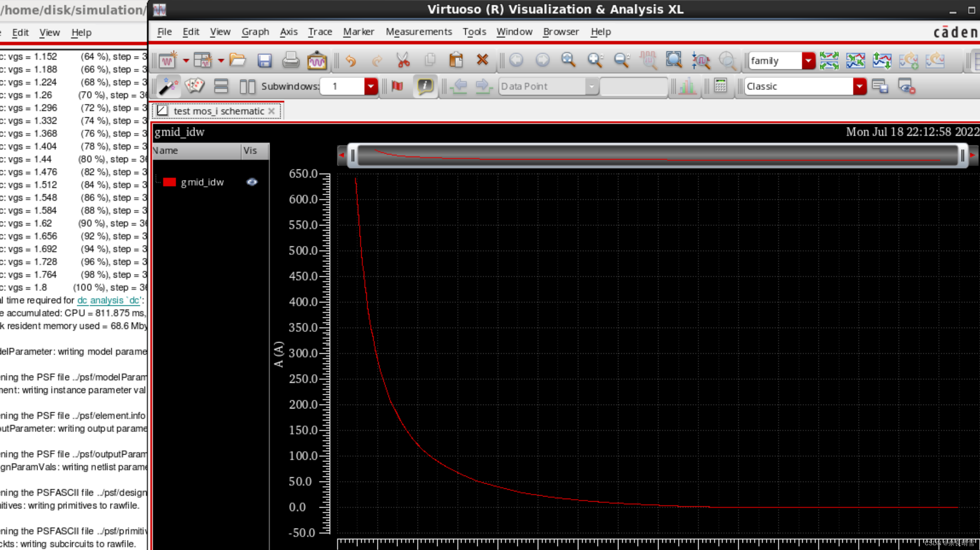
Task: Open the family plotting mode dropdown
Action: [808, 60]
